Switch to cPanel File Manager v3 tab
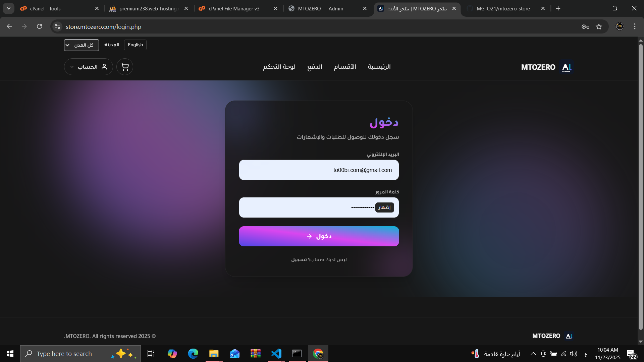This screenshot has height=362, width=644. coord(234,9)
